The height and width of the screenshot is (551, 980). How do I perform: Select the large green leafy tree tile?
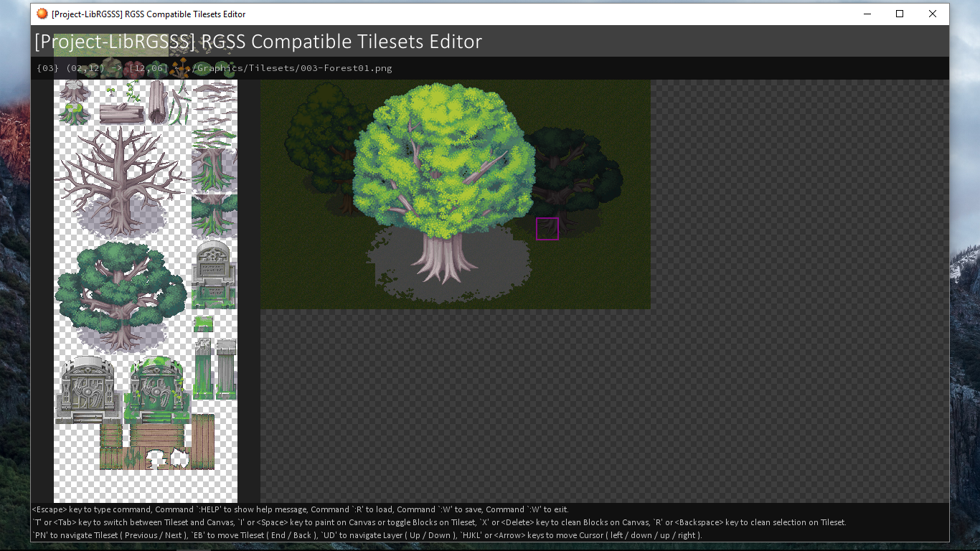(x=121, y=297)
